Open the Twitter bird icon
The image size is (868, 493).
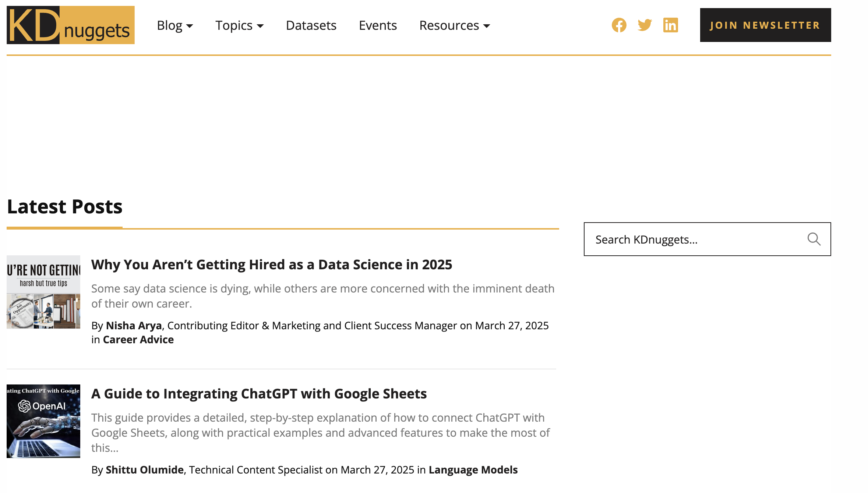click(x=645, y=25)
